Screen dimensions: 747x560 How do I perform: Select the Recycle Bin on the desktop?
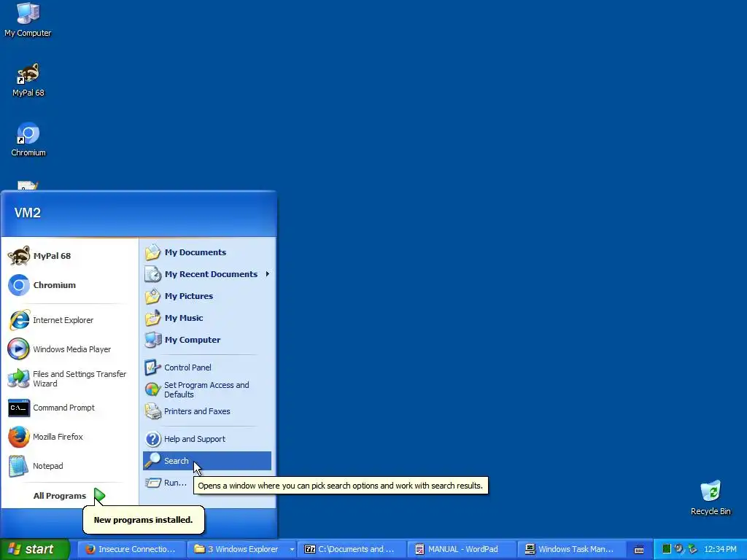[x=711, y=498]
